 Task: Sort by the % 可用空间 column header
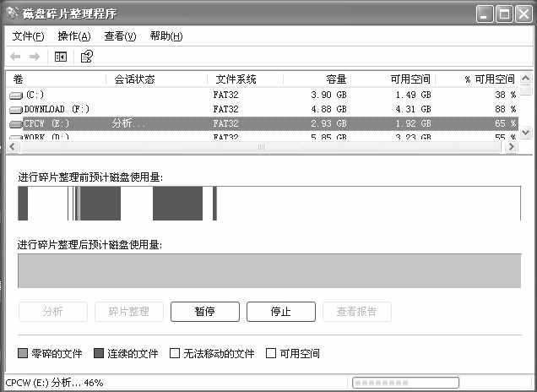pyautogui.click(x=477, y=79)
